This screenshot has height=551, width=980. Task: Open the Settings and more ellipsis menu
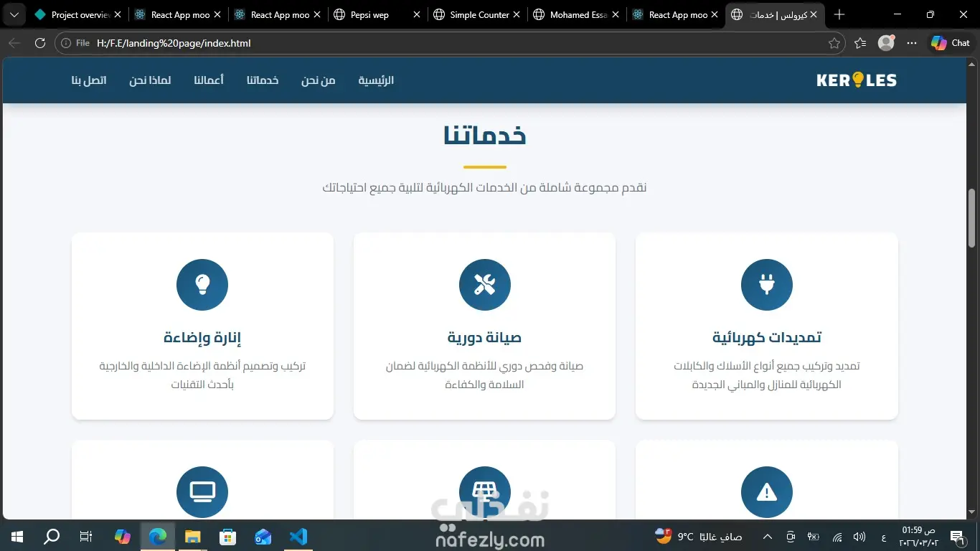click(912, 43)
